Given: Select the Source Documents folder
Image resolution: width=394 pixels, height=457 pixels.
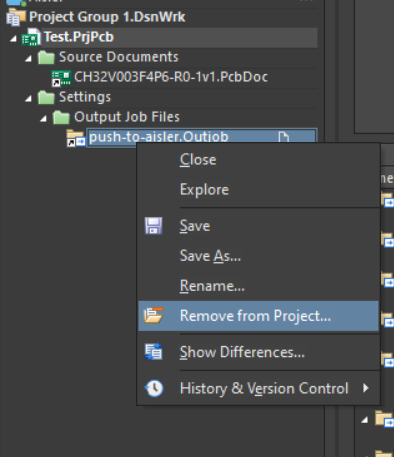Looking at the screenshot, I should (x=119, y=57).
